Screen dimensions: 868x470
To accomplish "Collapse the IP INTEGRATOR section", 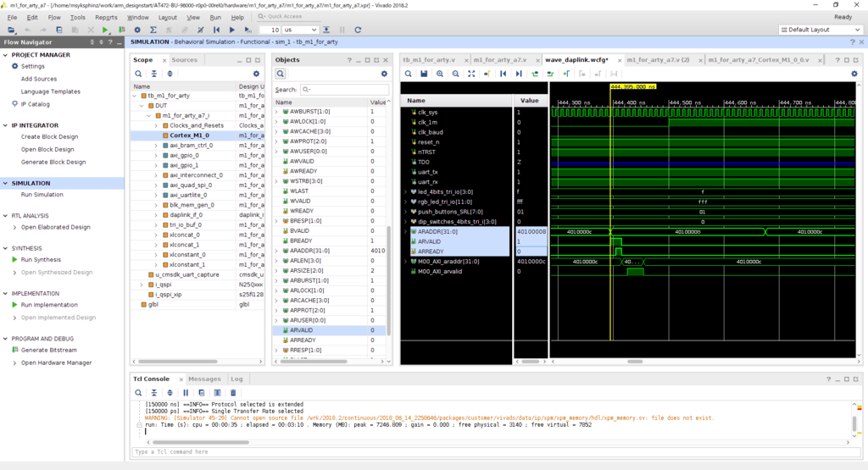I will coord(6,125).
